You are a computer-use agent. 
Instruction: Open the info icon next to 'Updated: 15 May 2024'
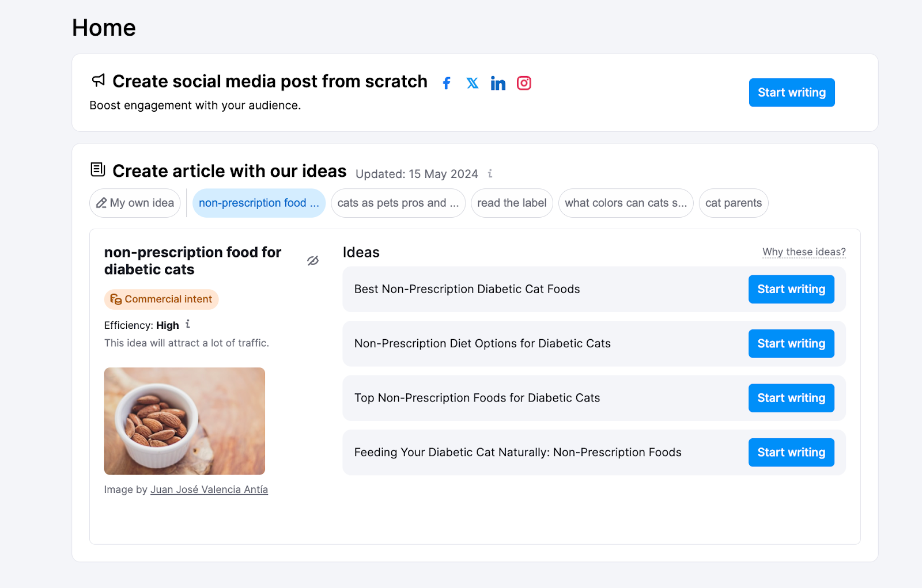point(490,173)
